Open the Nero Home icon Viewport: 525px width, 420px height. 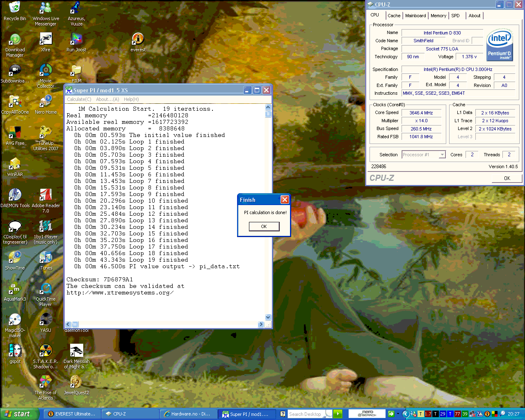tap(46, 105)
